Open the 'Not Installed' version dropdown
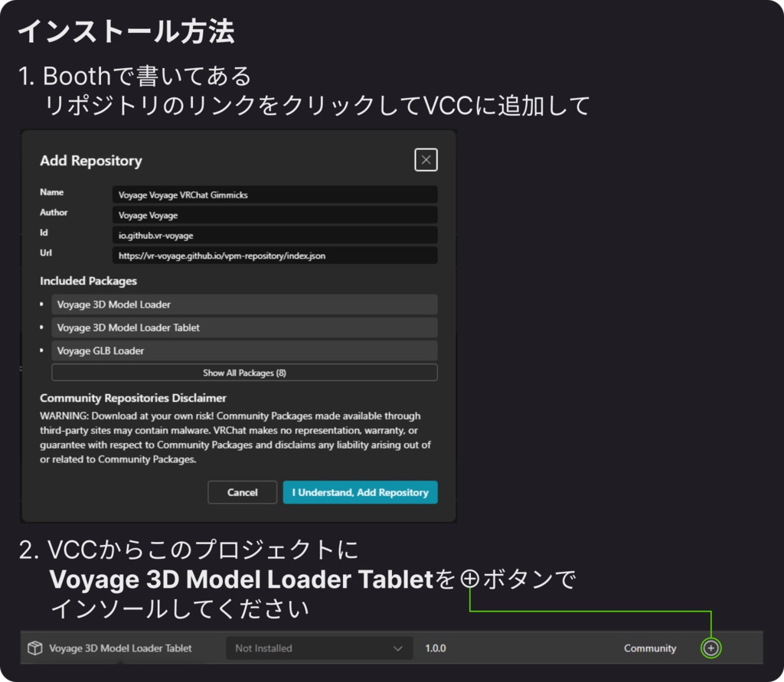 coord(319,648)
